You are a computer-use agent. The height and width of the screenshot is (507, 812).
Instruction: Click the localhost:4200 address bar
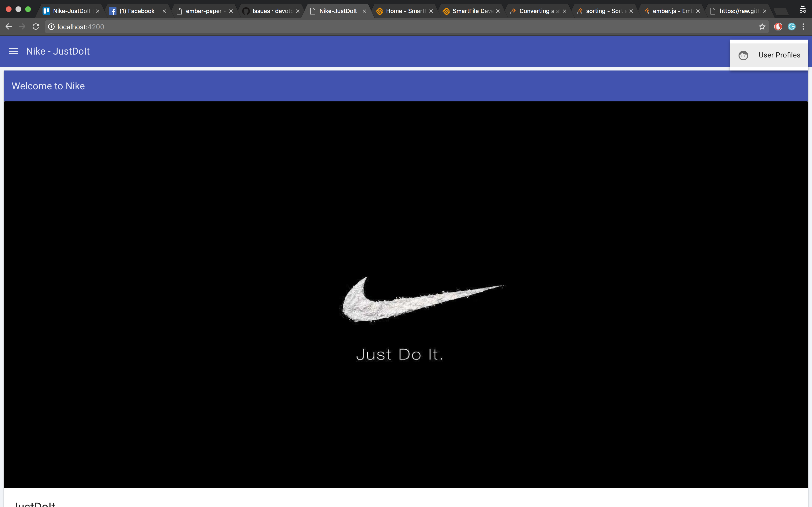(403, 27)
